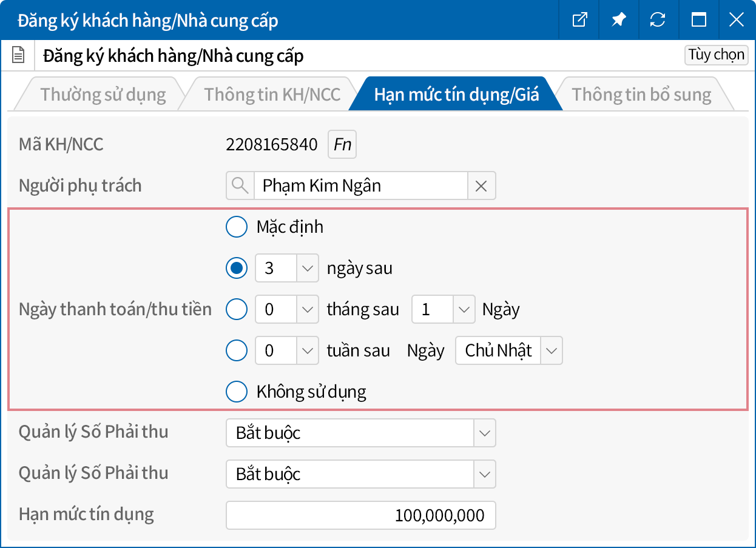Click the Hạn mức tín dụng amount field
Image resolution: width=756 pixels, height=548 pixels.
360,515
